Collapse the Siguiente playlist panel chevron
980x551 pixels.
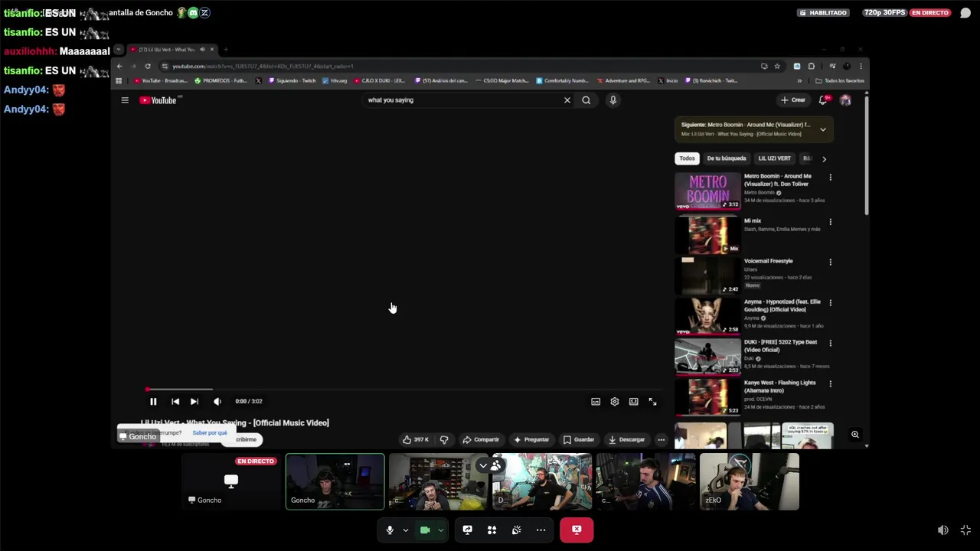pos(823,129)
